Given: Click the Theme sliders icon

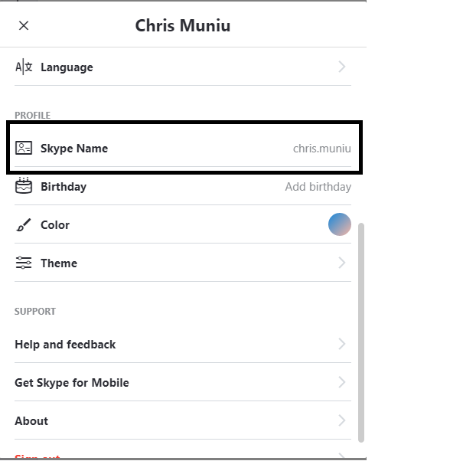Looking at the screenshot, I should click(24, 263).
